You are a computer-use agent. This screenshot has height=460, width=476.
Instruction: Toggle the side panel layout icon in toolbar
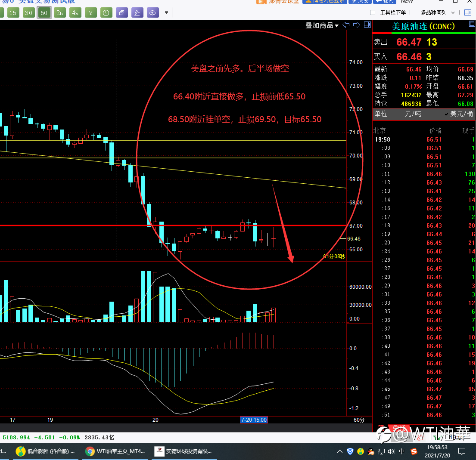(468, 12)
